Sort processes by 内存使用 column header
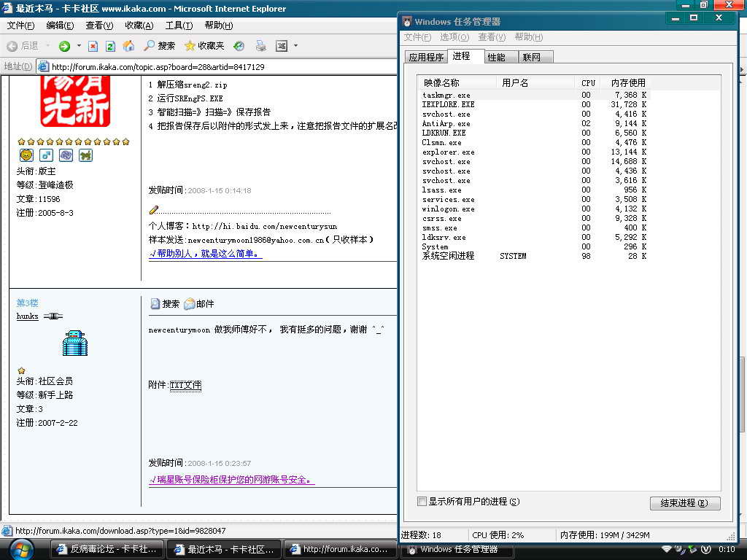 [x=625, y=83]
